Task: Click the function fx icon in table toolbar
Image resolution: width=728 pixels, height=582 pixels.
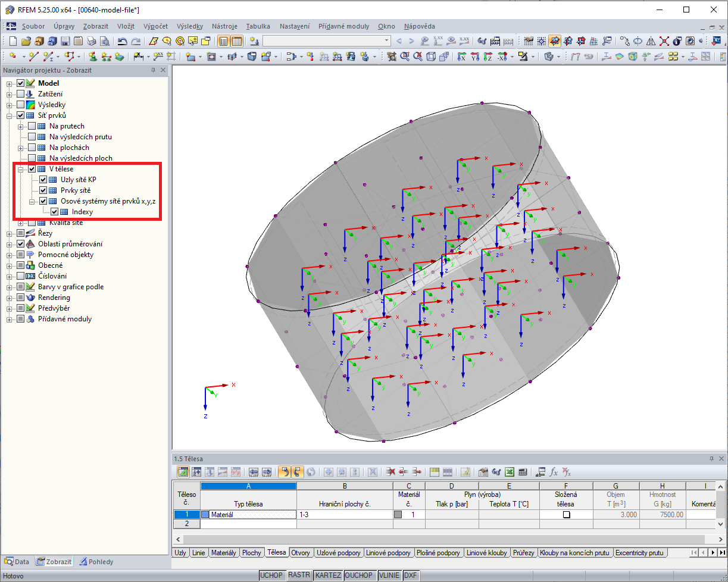Action: pos(554,472)
